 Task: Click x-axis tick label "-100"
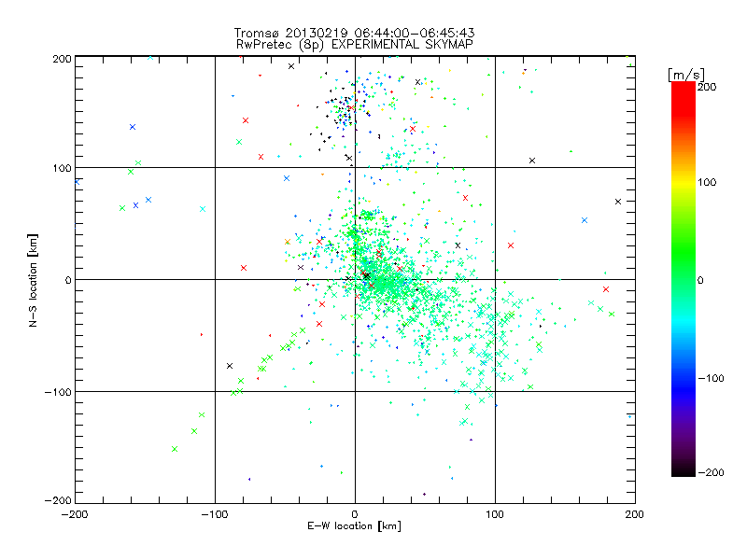coord(215,514)
